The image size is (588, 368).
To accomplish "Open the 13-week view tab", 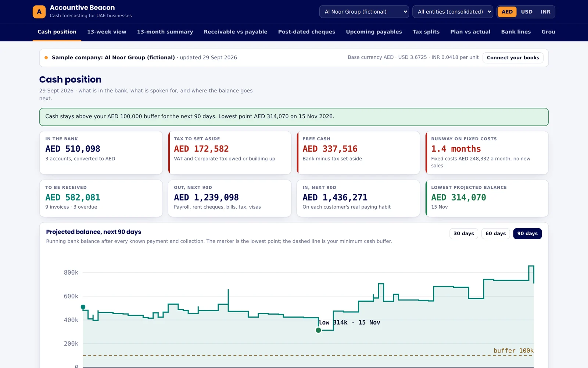I will pos(107,32).
